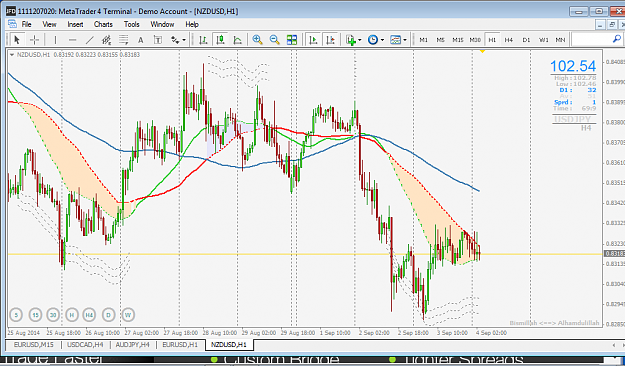The width and height of the screenshot is (625, 366).
Task: Select the equidistant channel tool
Action: [106, 39]
